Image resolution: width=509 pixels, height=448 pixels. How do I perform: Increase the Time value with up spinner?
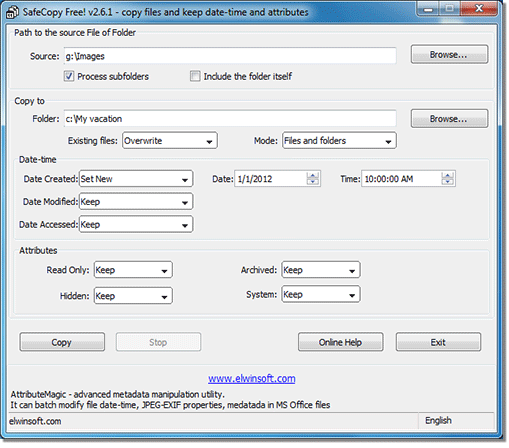point(448,176)
